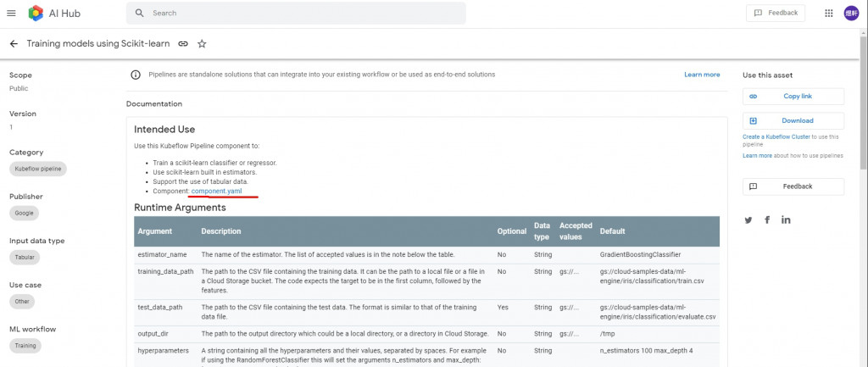Select the Tabular input data chip
This screenshot has width=868, height=367.
pos(25,258)
